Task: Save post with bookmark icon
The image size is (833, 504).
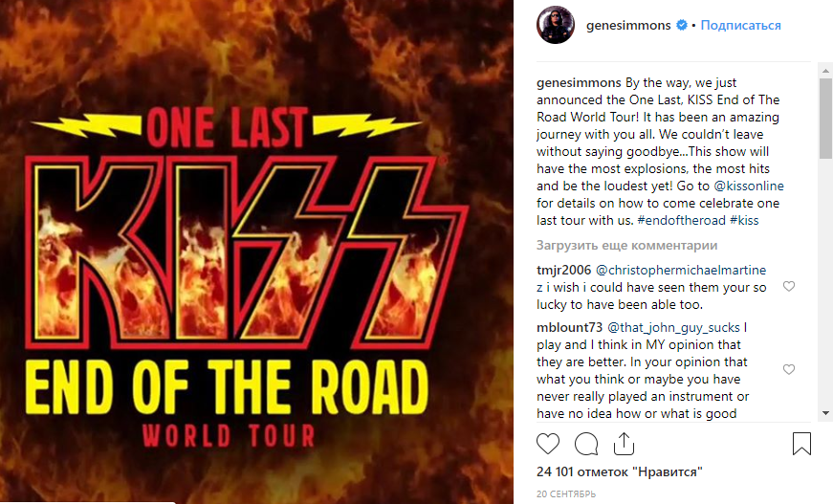Action: pos(801,444)
